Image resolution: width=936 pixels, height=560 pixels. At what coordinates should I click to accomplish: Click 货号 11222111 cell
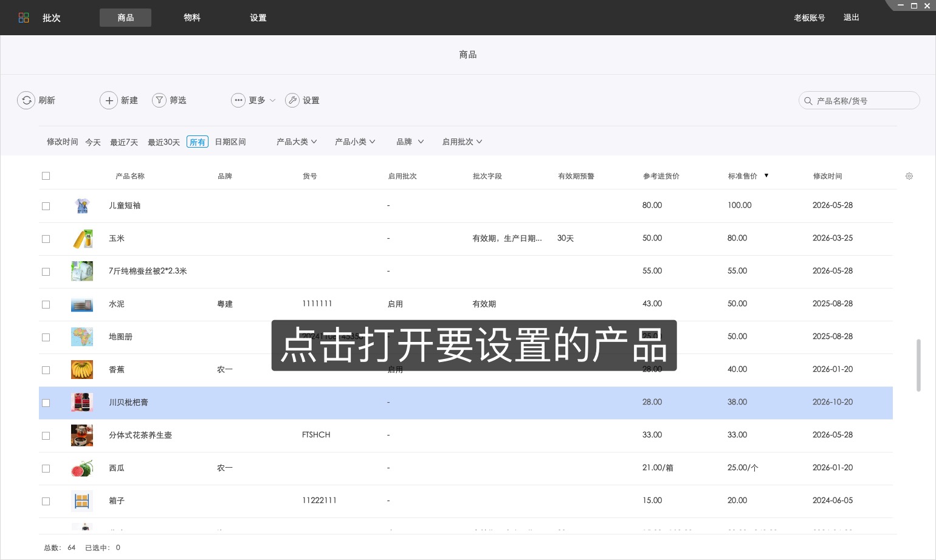point(319,500)
